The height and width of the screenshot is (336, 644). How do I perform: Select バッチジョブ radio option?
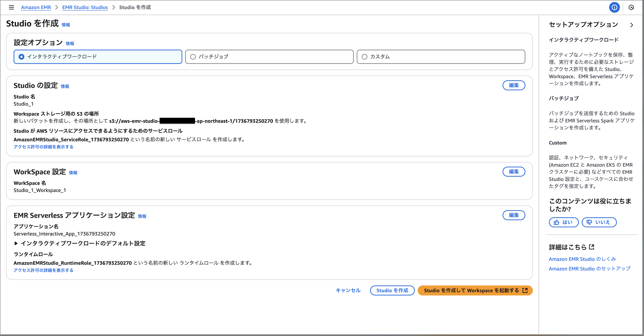pyautogui.click(x=269, y=57)
